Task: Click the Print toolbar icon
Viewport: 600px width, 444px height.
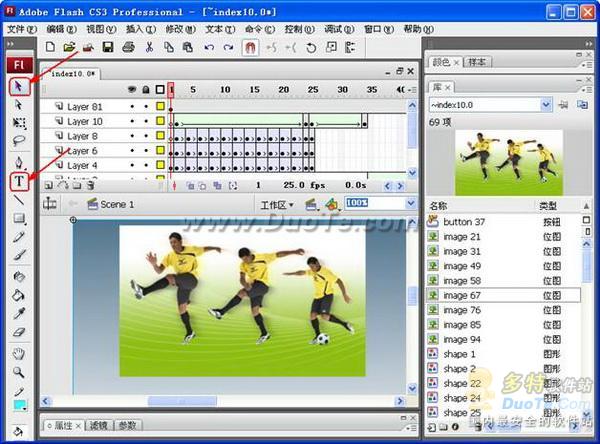Action: (128, 47)
